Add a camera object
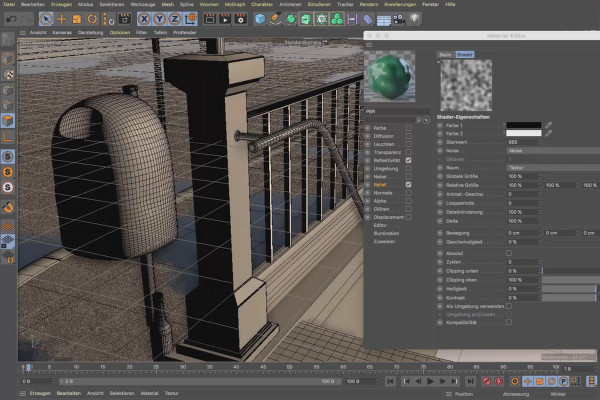 point(399,19)
